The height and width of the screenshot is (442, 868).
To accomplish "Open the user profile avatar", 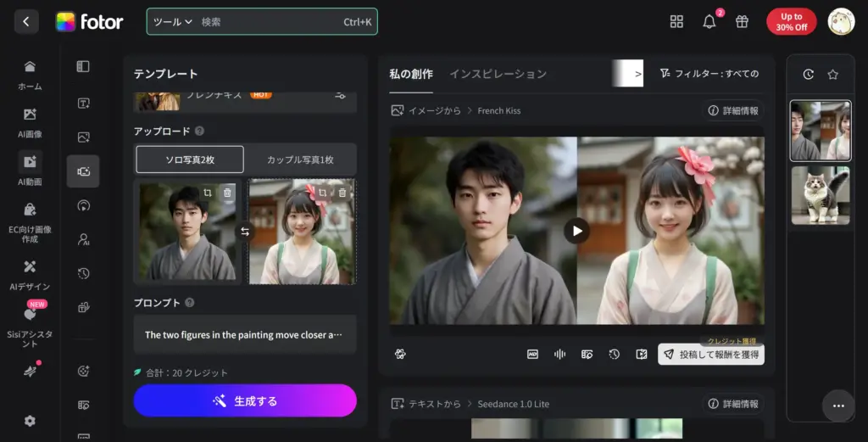I will tap(841, 21).
